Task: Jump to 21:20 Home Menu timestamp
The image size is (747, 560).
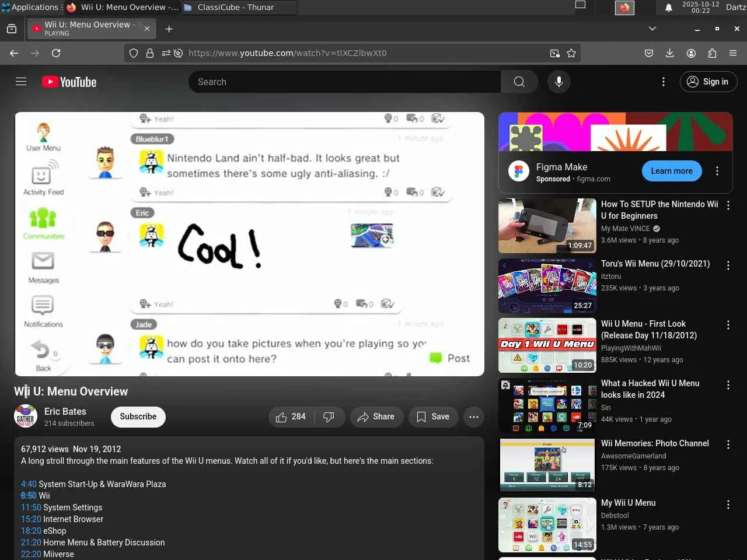Action: [x=31, y=542]
